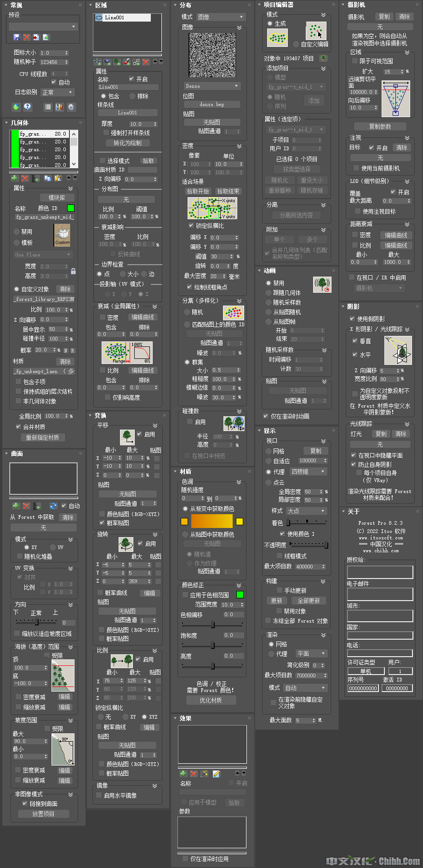
Task: Click the lock width/height aspect icon
Action: [73, 271]
